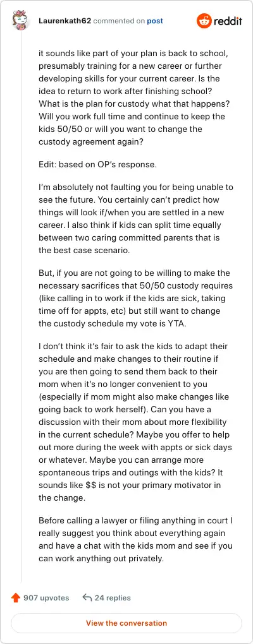Click Laurenkath62's avatar image

tap(21, 21)
